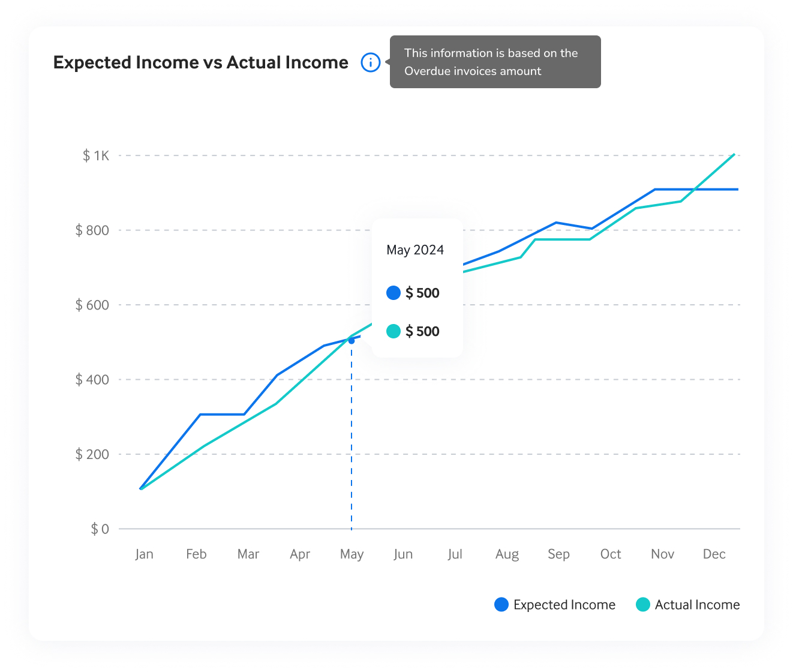Screen dimensions: 793x672
Task: Click the info icon beside chart title
Action: coord(370,62)
